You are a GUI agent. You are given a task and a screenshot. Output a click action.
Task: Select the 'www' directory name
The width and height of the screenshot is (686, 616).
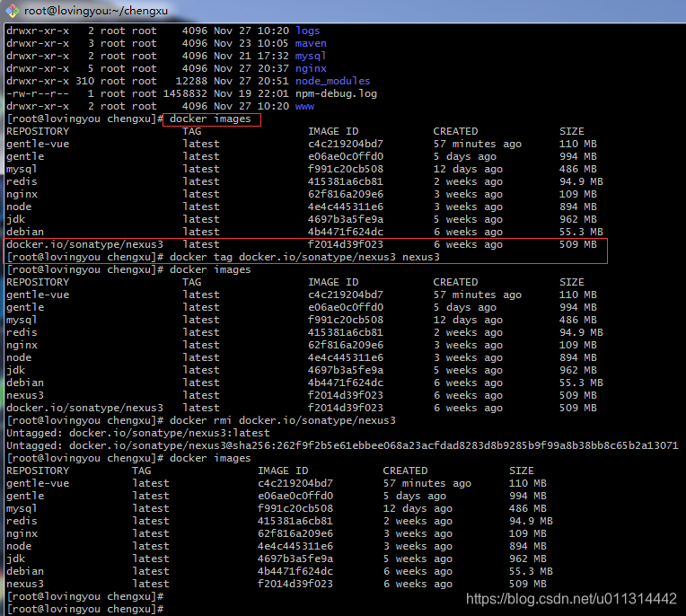coord(304,106)
